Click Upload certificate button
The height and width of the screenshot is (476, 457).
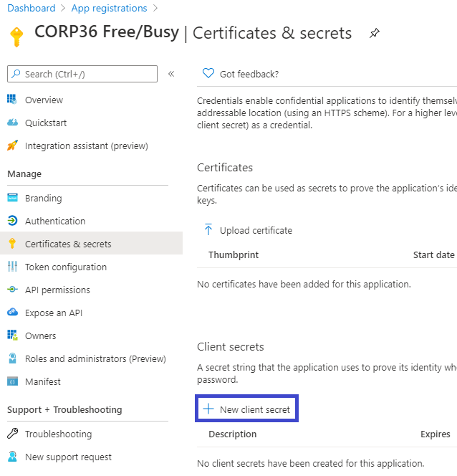tap(248, 230)
